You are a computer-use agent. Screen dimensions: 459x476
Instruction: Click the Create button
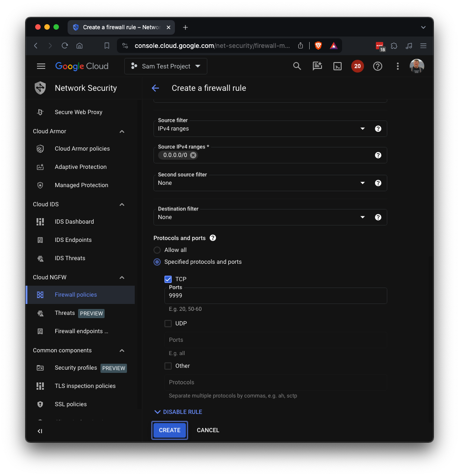(169, 430)
